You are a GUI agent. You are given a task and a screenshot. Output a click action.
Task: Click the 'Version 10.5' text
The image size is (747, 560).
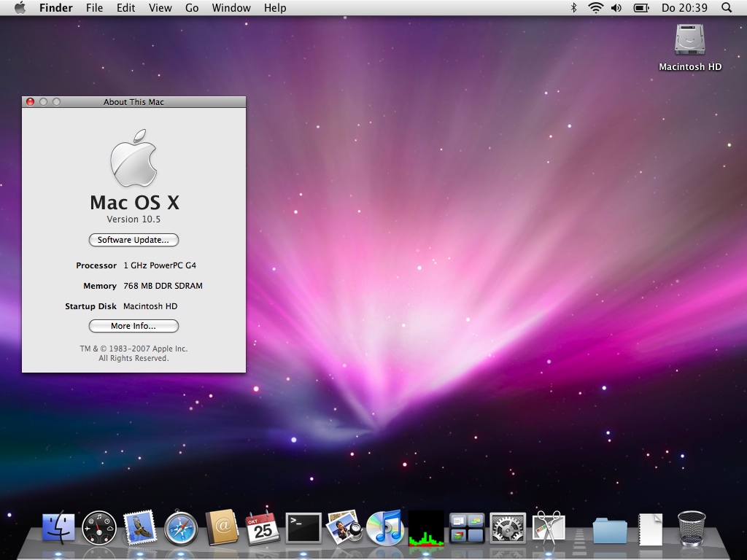click(133, 219)
